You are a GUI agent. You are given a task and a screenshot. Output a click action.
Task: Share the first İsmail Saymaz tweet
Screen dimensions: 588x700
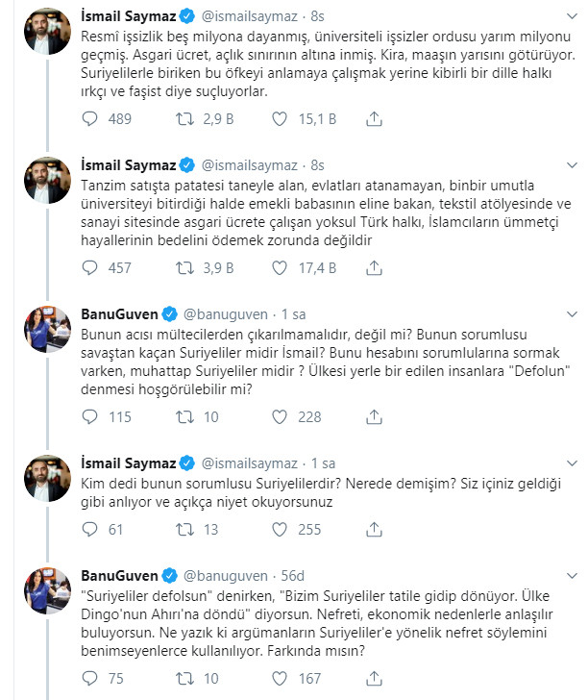click(374, 119)
